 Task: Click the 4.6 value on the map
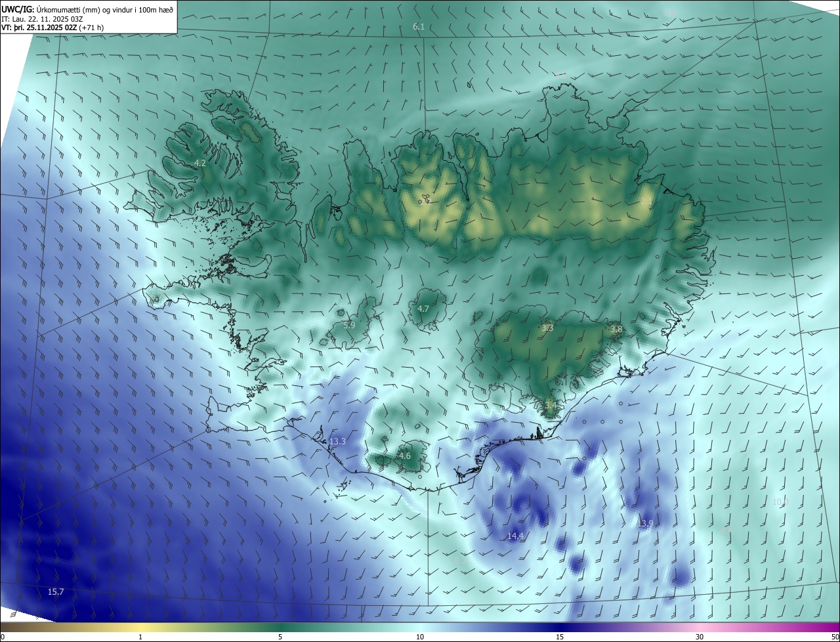[x=405, y=456]
